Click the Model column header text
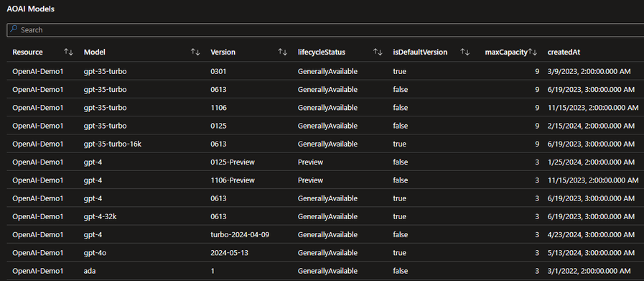Screen dimensions: 644x281 pos(95,52)
